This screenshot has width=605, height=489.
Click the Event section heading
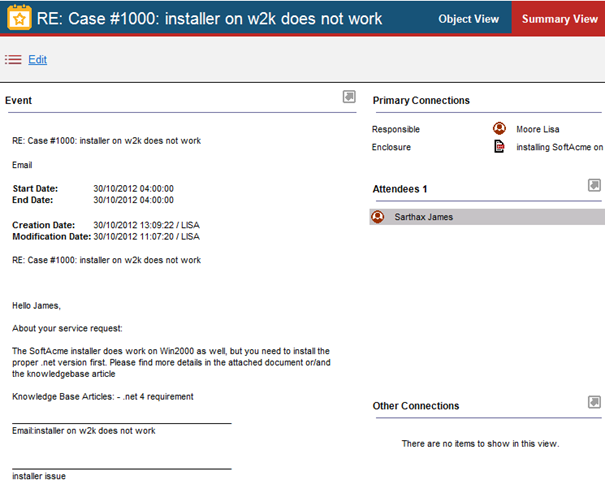(x=19, y=100)
